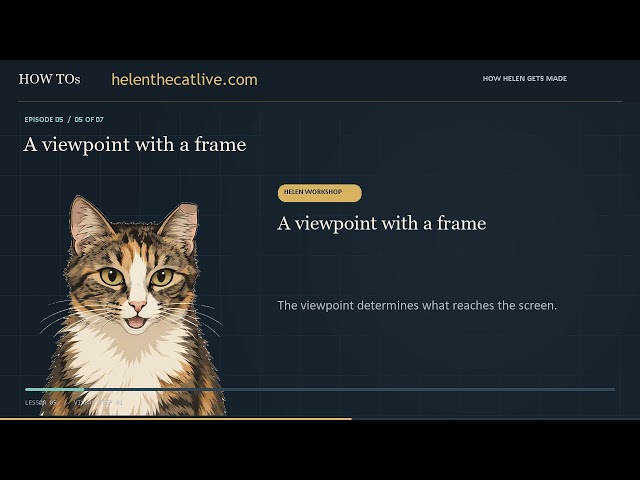Click the yellow video progress bar at bottom

click(176, 418)
